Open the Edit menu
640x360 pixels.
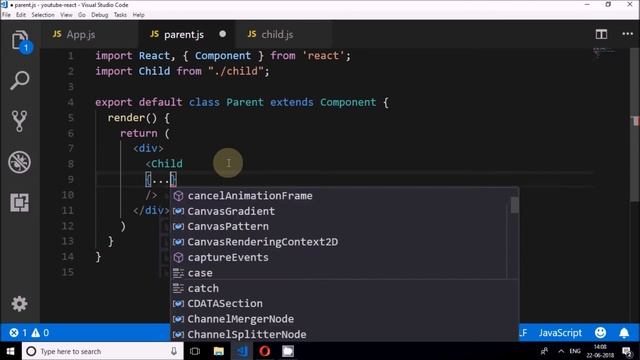[x=21, y=15]
